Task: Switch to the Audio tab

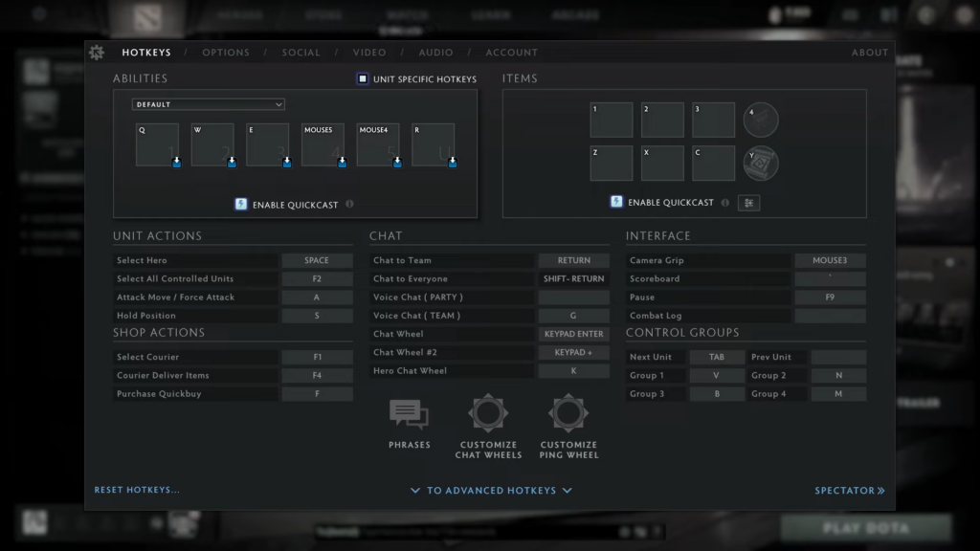Action: 435,53
